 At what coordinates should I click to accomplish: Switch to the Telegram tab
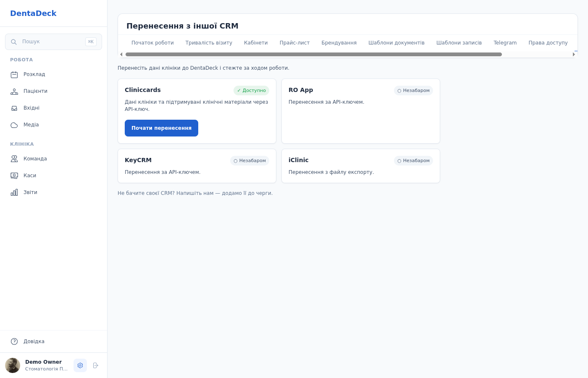pos(505,43)
